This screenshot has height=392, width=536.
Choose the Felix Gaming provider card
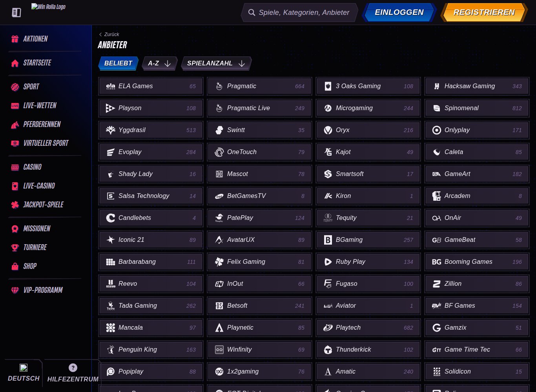point(260,262)
